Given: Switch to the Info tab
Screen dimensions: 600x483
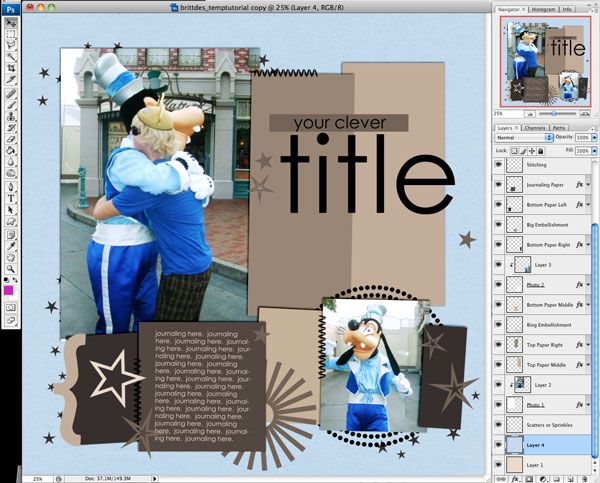Looking at the screenshot, I should click(567, 10).
